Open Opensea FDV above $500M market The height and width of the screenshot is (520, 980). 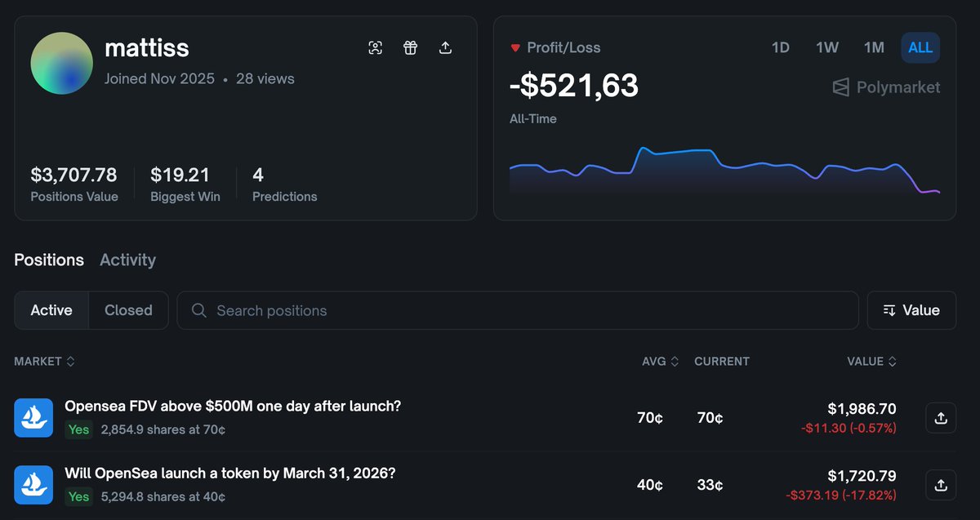click(x=233, y=406)
